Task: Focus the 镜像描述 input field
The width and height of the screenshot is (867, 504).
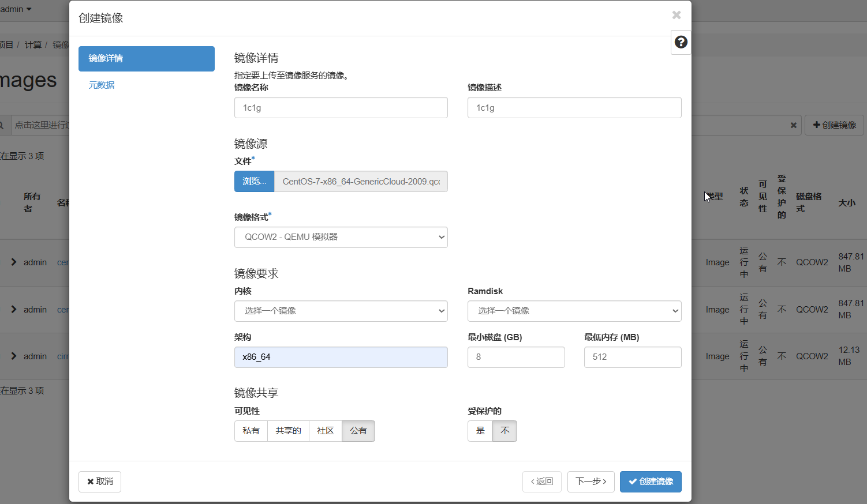Action: pyautogui.click(x=574, y=108)
